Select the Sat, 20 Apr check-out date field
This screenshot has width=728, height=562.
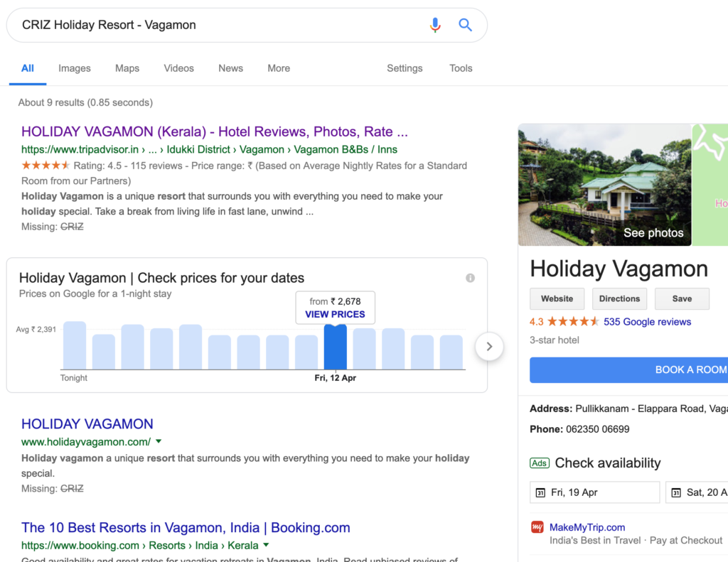coord(697,492)
